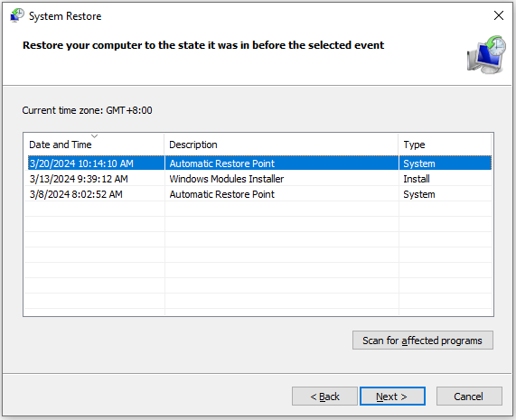Scan for affected programs
Viewport: 516px width, 420px height.
pyautogui.click(x=423, y=341)
